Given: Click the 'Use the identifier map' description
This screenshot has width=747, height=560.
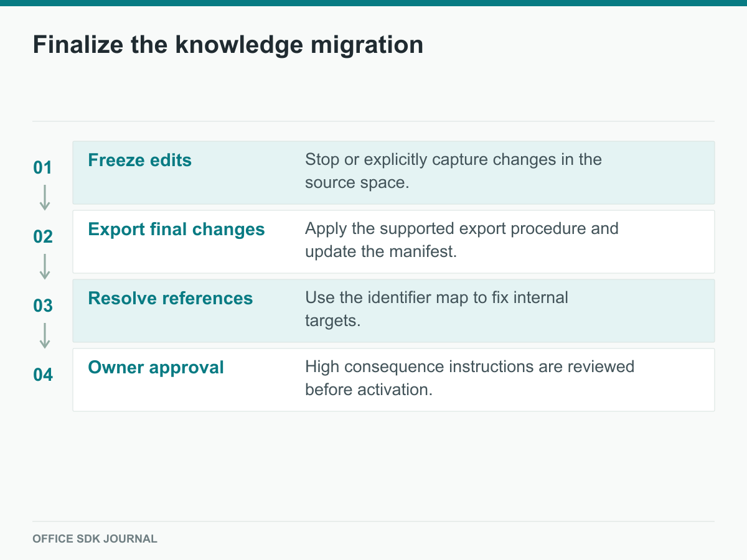Looking at the screenshot, I should (x=436, y=309).
